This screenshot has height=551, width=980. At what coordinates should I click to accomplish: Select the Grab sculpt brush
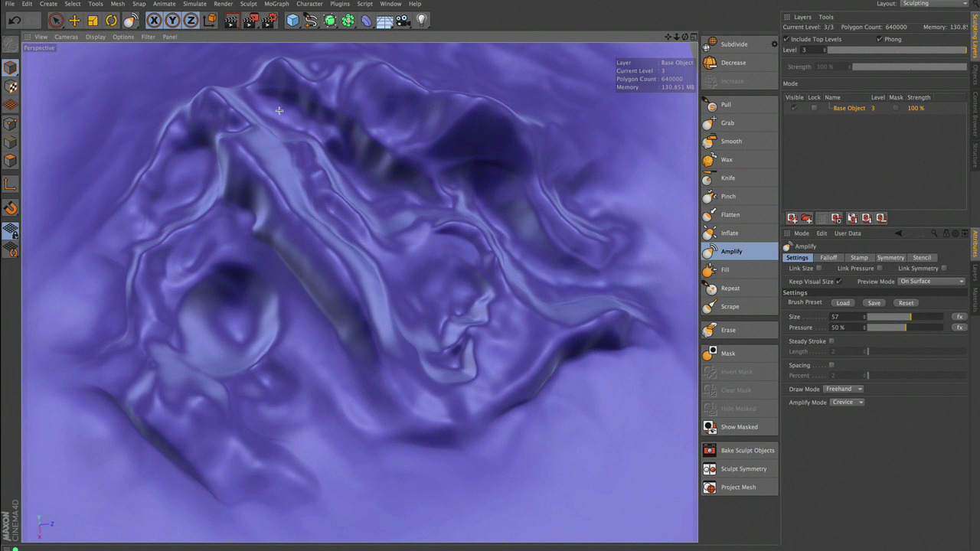pos(727,123)
